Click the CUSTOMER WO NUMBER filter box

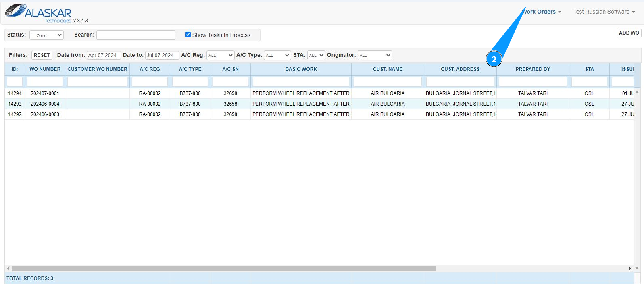point(98,82)
